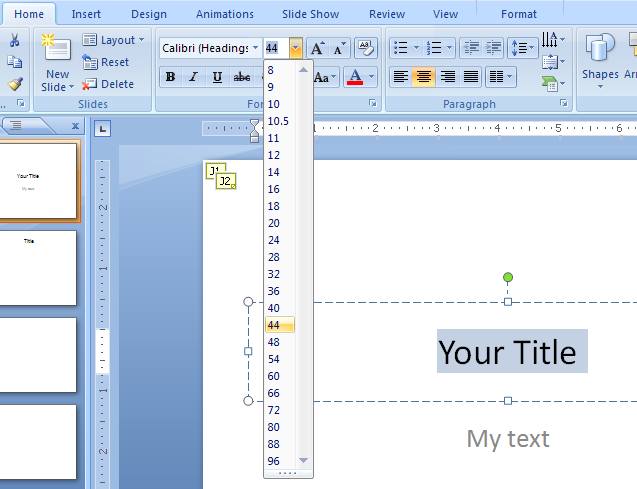Select the second slide thumbnail titled Title
Screen dimensions: 637x489
click(x=38, y=268)
